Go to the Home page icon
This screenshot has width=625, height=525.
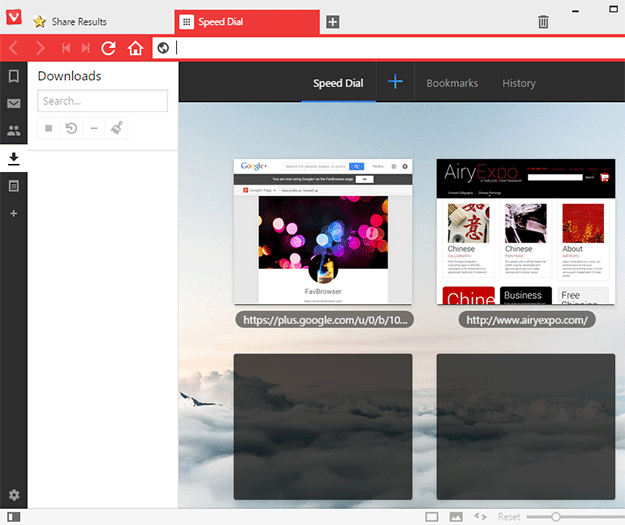coord(135,48)
